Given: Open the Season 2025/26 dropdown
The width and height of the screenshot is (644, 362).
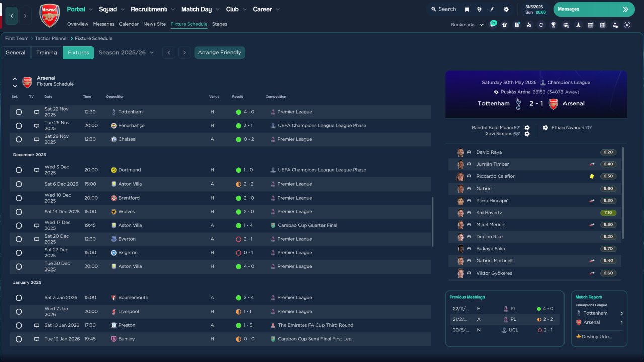Looking at the screenshot, I should pyautogui.click(x=126, y=53).
